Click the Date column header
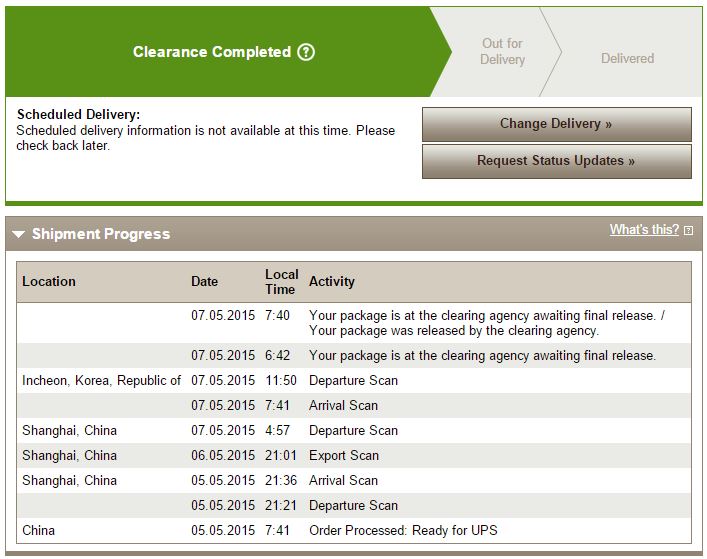 click(204, 281)
